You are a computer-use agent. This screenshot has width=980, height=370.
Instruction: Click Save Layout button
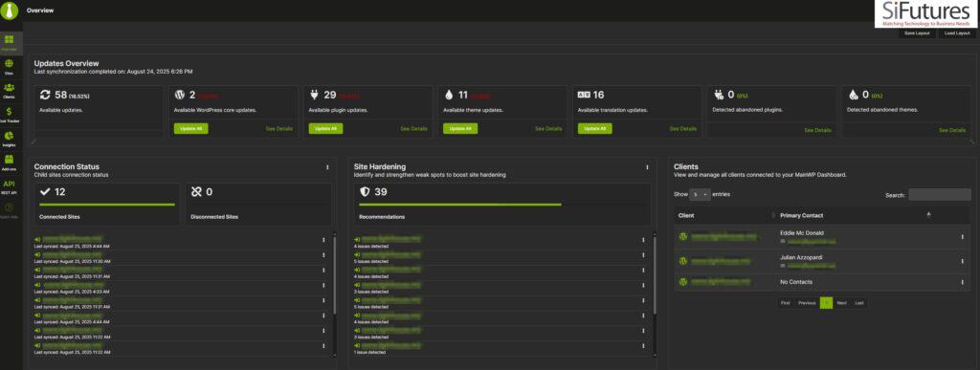pos(917,33)
